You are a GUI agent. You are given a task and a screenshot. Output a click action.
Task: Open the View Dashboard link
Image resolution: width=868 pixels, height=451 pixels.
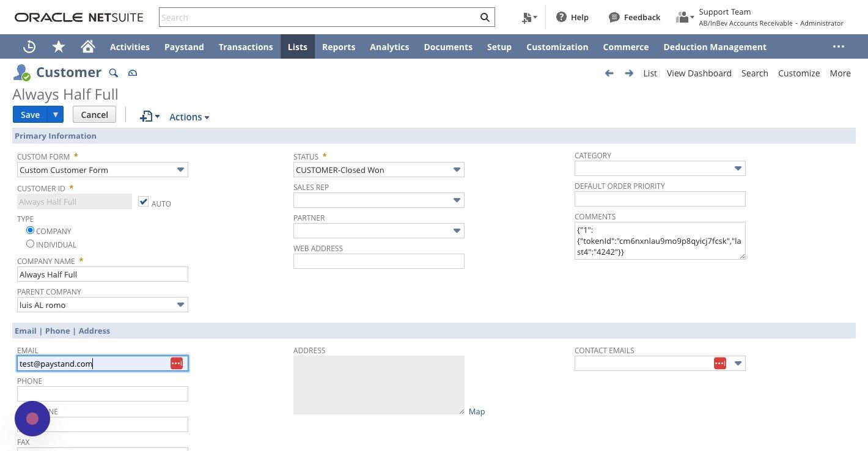(699, 73)
